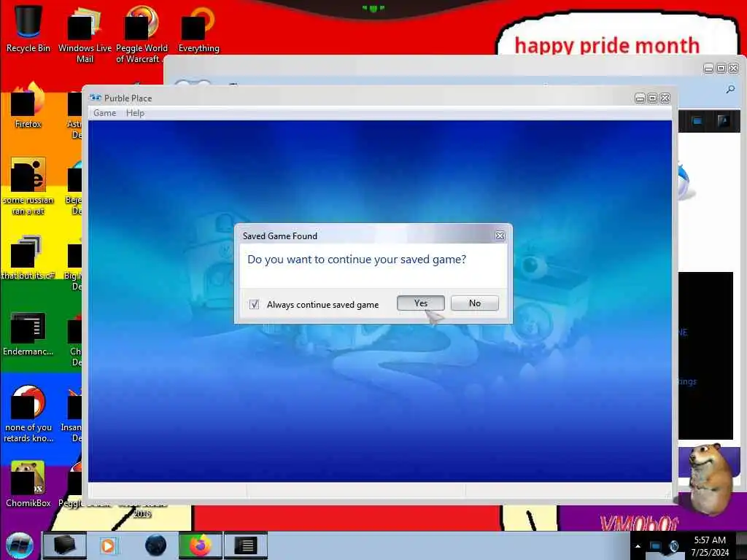This screenshot has height=560, width=747.
Task: Open the Windows Media Player taskbar icon
Action: click(108, 545)
